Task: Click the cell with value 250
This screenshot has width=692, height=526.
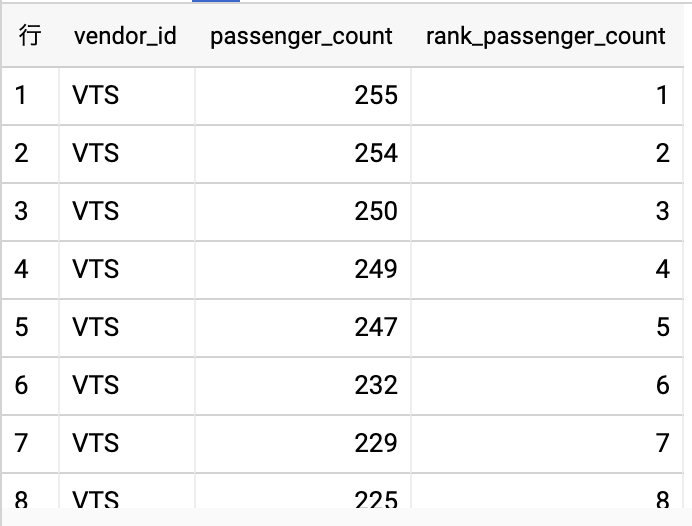Action: pos(375,211)
